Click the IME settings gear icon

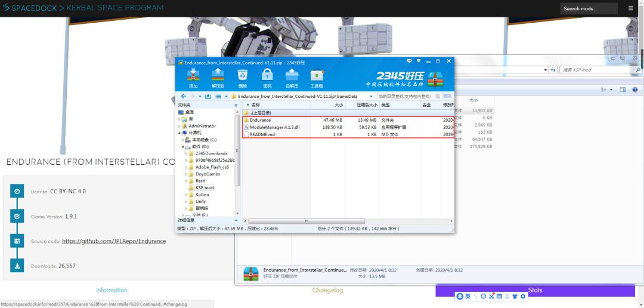523,296
